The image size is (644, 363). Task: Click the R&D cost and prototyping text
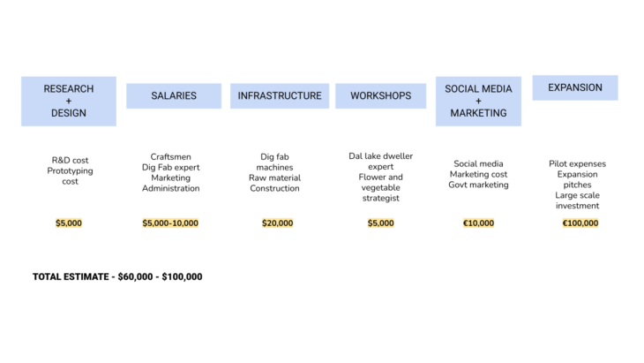69,170
